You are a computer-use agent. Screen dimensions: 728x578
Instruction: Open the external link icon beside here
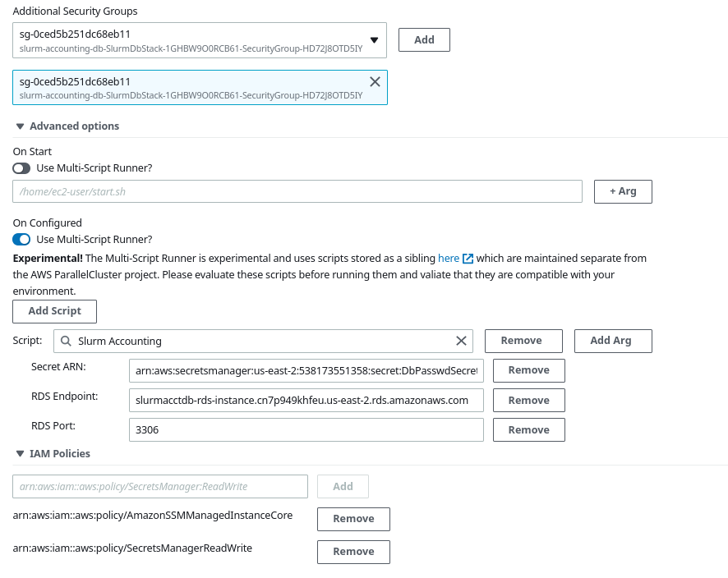point(468,259)
